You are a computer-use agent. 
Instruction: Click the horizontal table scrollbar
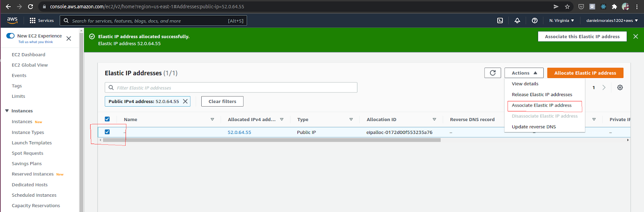[x=272, y=140]
